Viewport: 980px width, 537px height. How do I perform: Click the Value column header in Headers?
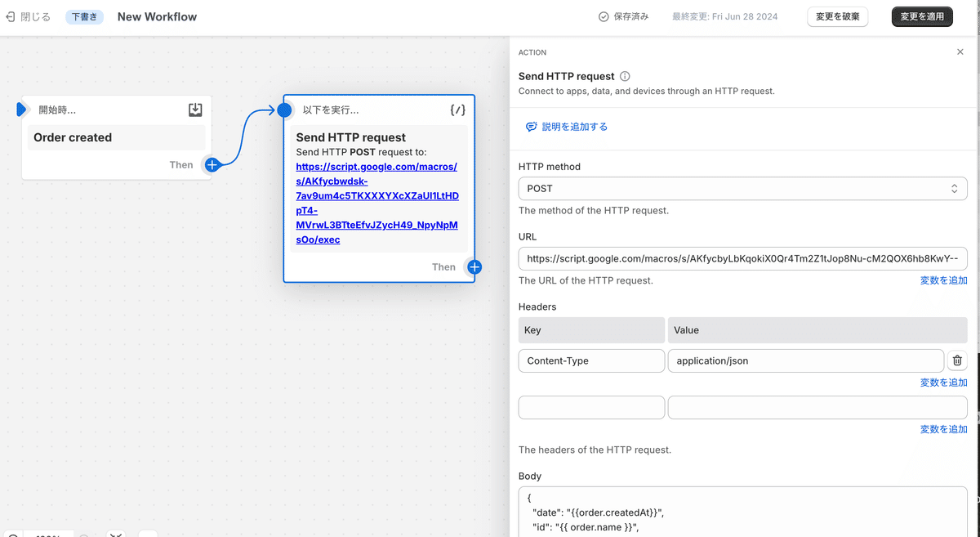817,330
